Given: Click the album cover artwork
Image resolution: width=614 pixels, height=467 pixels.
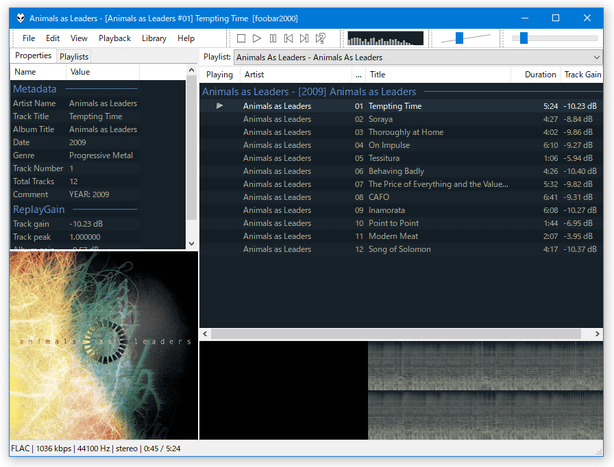Looking at the screenshot, I should pyautogui.click(x=104, y=345).
